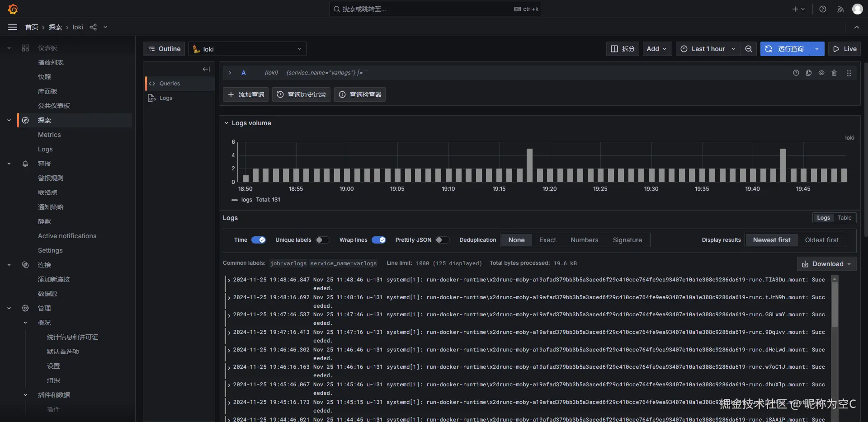Switch to the Table view tab
Screen dimensions: 868x422
844,218
